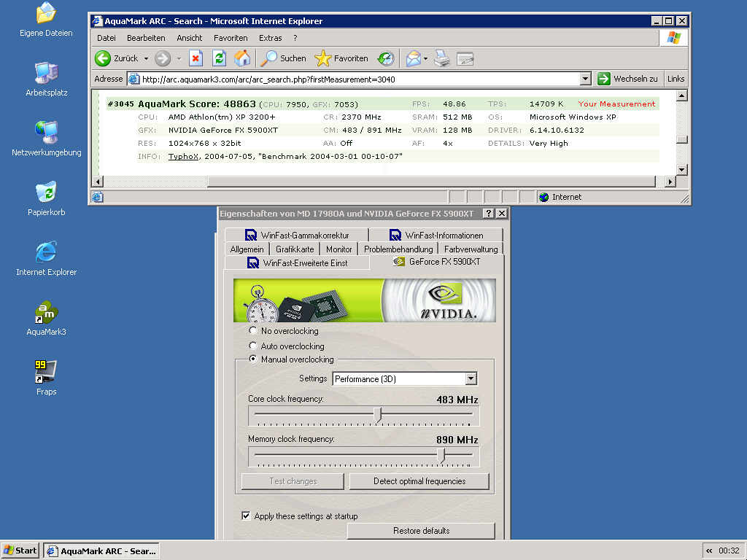Select No overclocking radio button

[253, 330]
